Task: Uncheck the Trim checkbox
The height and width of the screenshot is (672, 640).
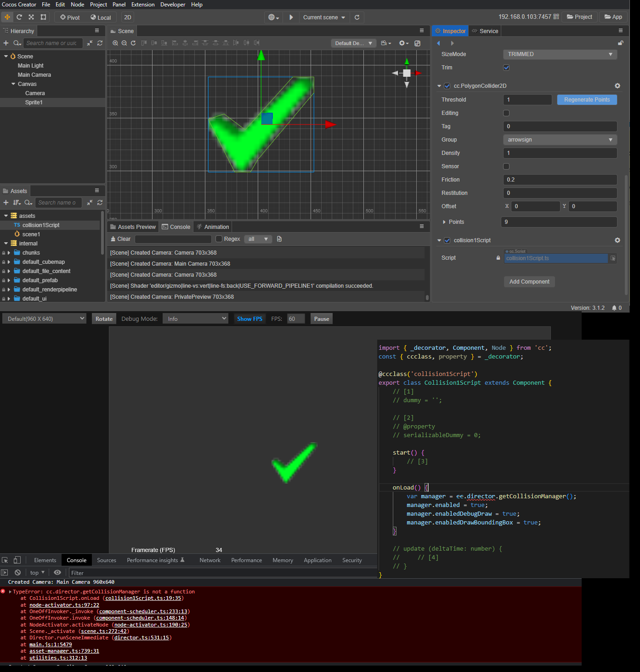Action: tap(506, 68)
